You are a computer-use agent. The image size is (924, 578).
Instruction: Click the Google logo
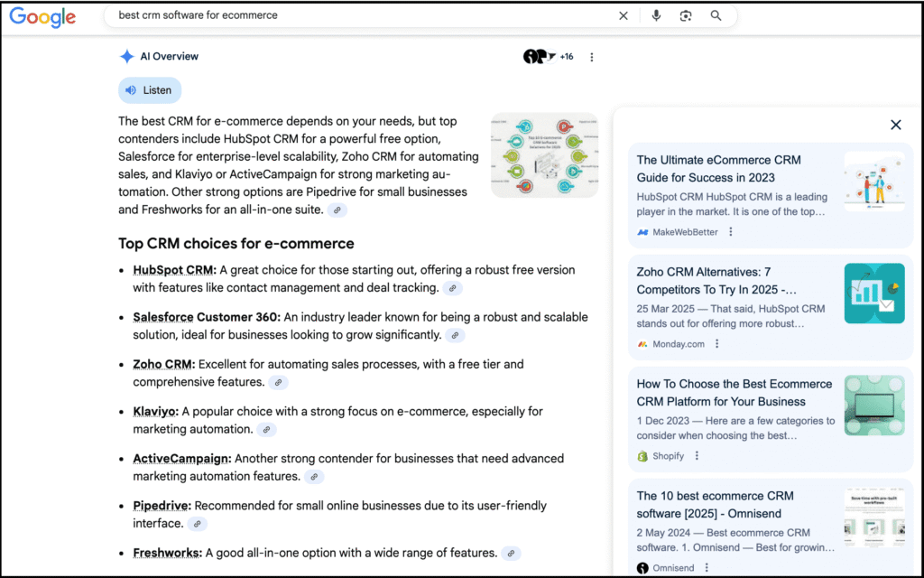pos(42,15)
